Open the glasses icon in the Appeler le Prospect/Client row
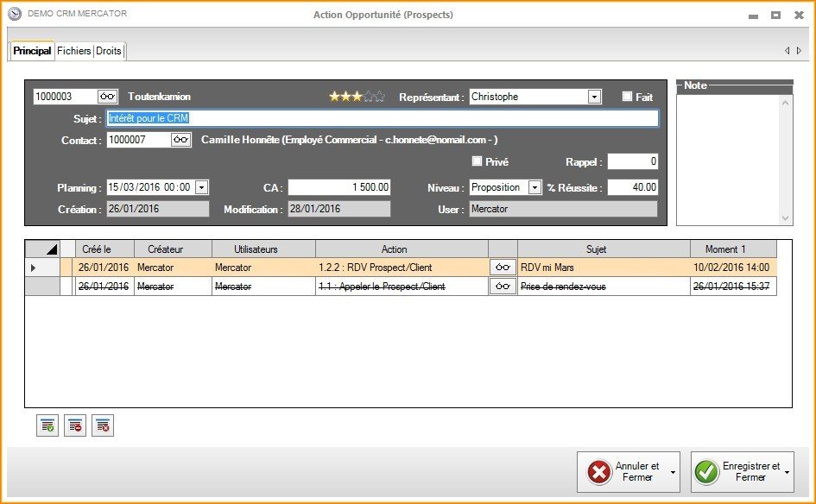The height and width of the screenshot is (504, 816). click(503, 287)
